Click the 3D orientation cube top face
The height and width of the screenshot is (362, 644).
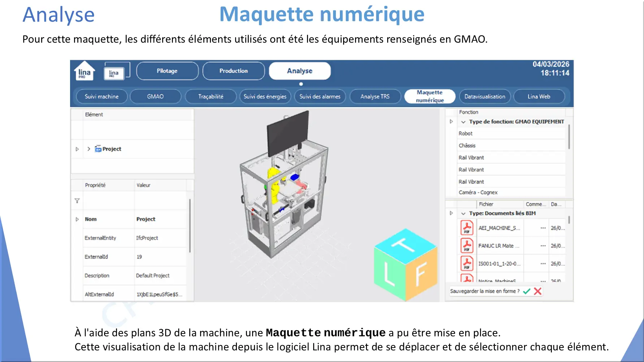tap(405, 246)
